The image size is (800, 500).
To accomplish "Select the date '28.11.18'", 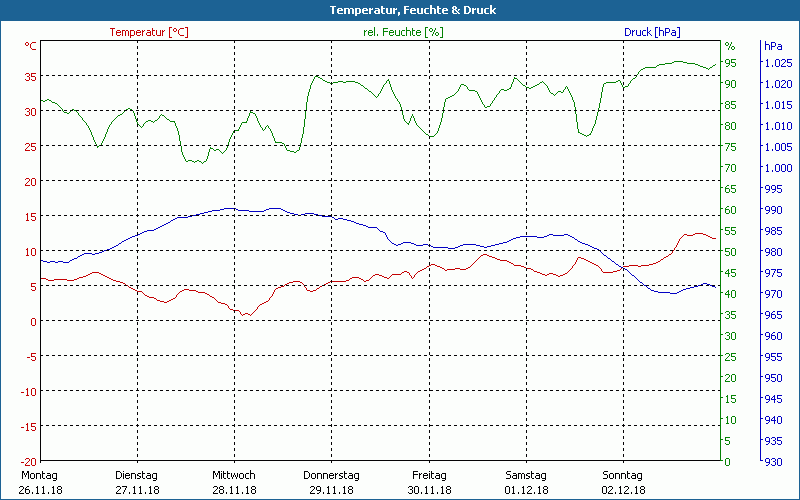I will [234, 490].
